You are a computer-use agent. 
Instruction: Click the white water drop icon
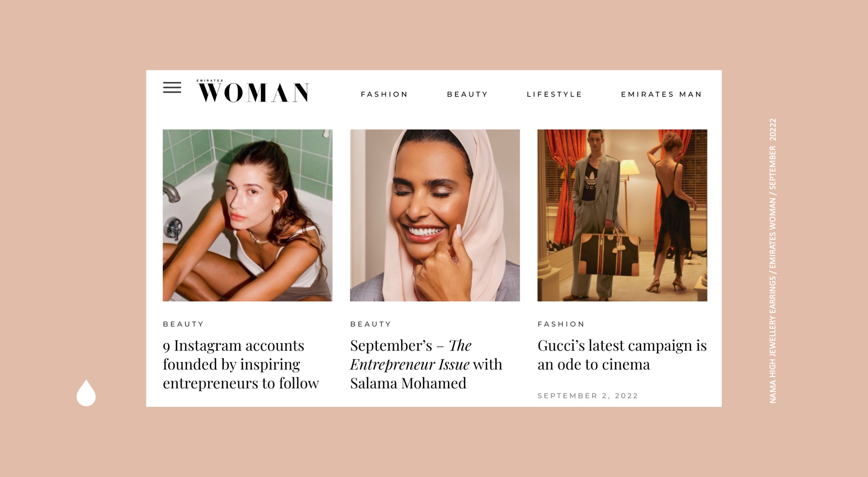(86, 393)
